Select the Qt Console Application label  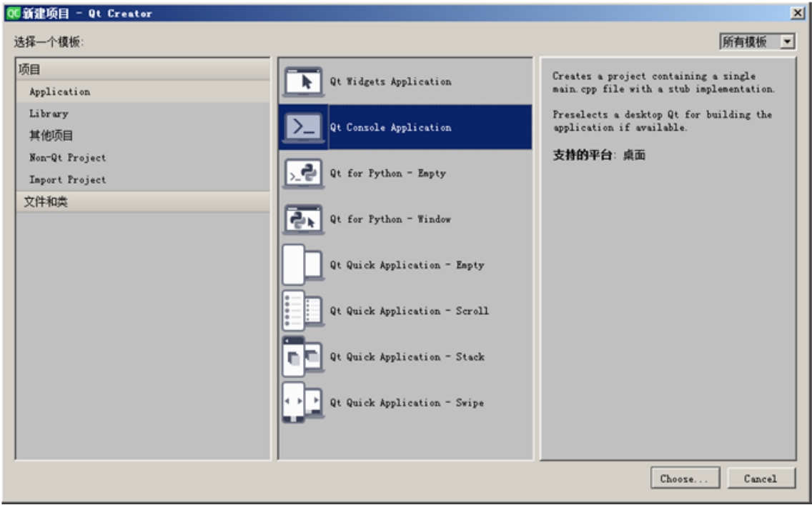click(390, 127)
